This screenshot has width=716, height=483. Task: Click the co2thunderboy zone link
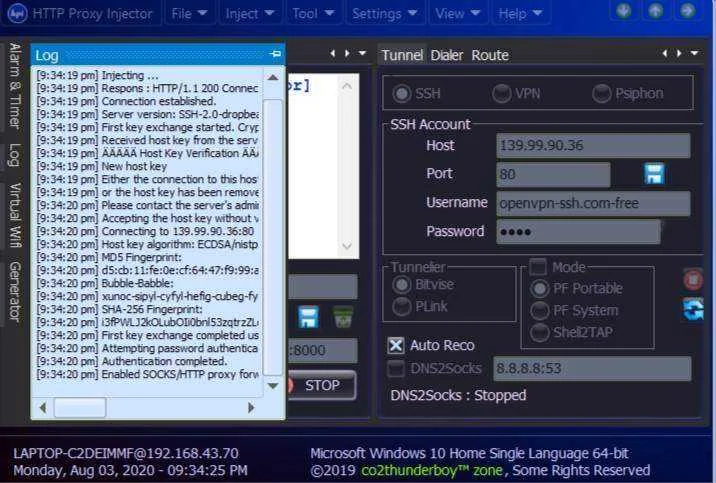pos(432,470)
